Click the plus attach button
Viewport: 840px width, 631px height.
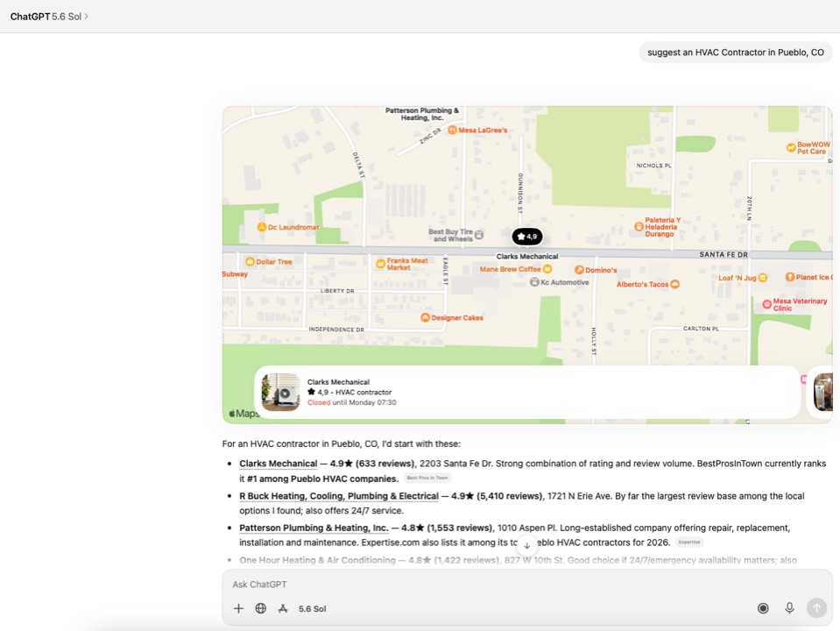click(238, 608)
